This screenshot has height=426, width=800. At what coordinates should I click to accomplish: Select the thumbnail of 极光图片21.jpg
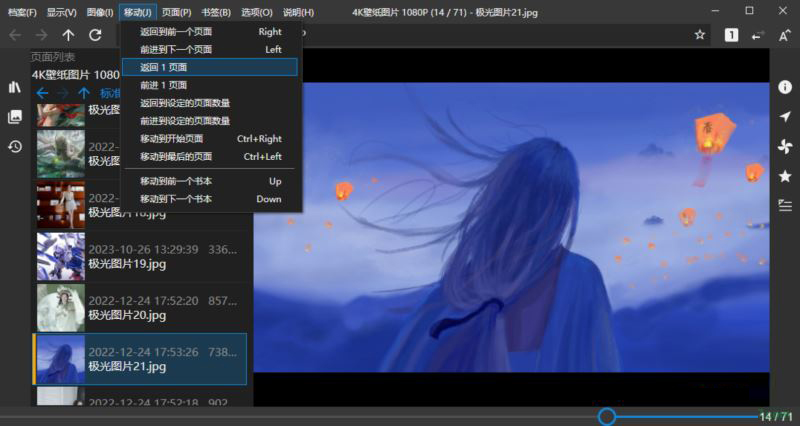pos(61,359)
